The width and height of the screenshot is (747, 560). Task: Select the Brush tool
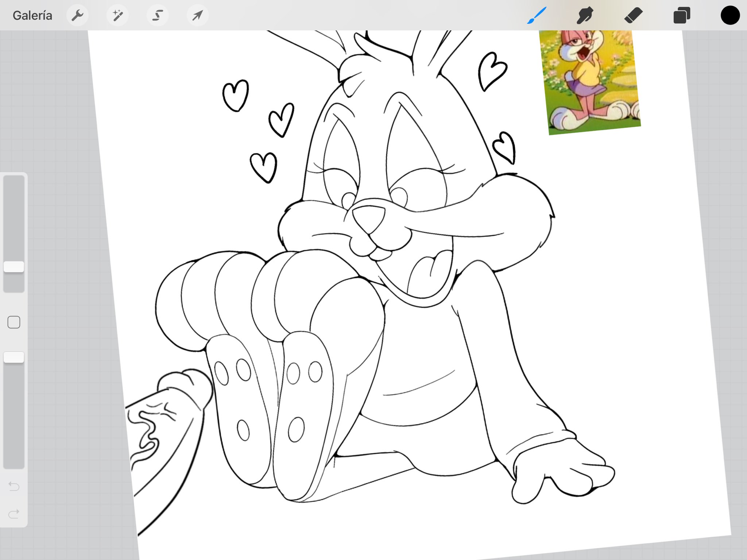537,16
